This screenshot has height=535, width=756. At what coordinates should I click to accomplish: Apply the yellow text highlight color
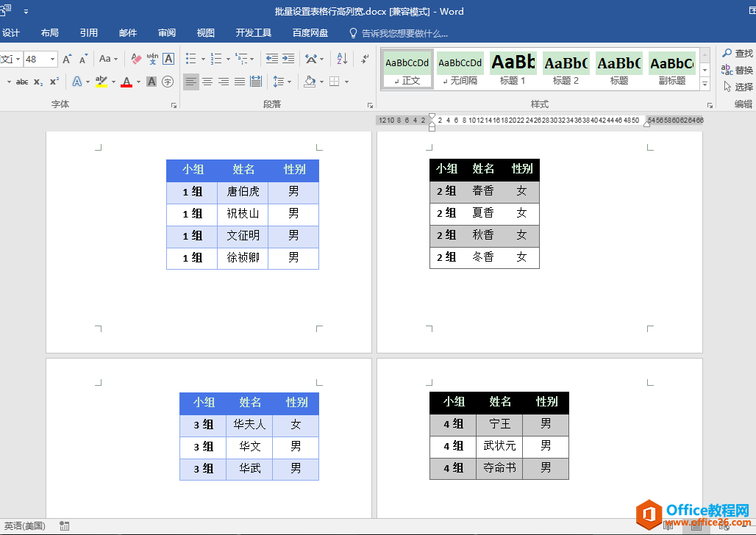click(x=101, y=82)
